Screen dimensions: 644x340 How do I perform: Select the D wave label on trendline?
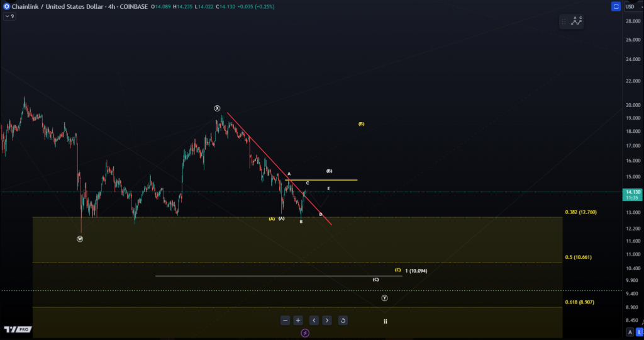pos(321,215)
